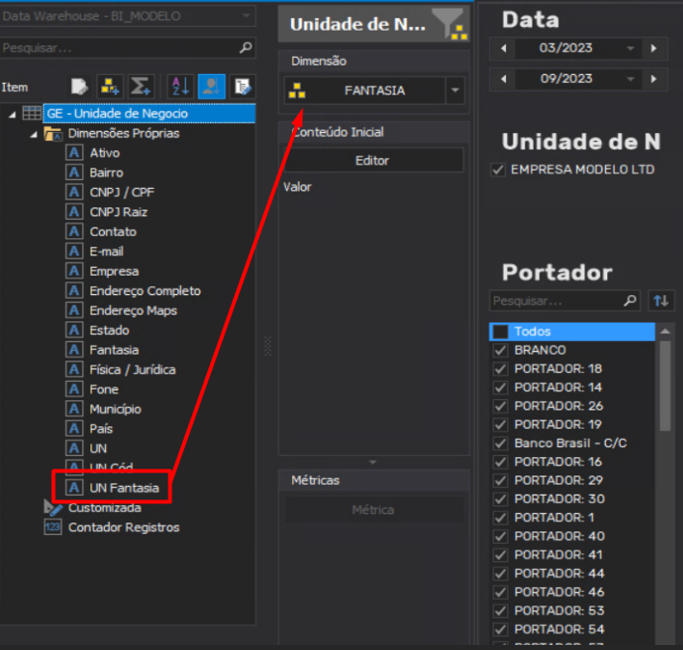The width and height of the screenshot is (683, 650).
Task: Select Contador Registros in the tree
Action: (x=124, y=527)
